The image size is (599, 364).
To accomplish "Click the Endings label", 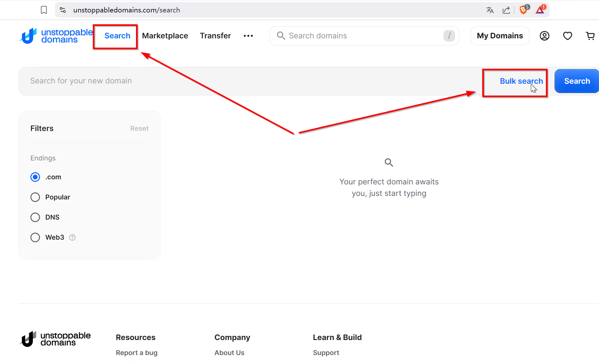I will point(43,158).
